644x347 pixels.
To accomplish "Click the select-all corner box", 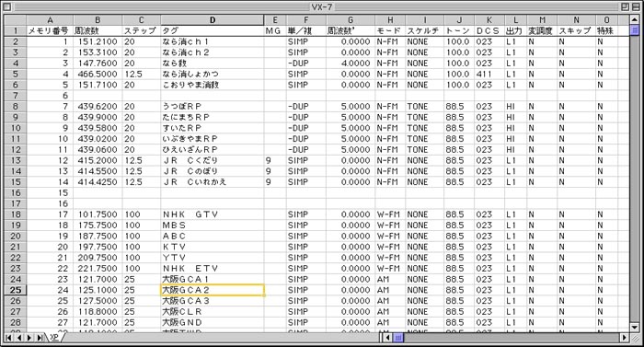I will 16,19.
